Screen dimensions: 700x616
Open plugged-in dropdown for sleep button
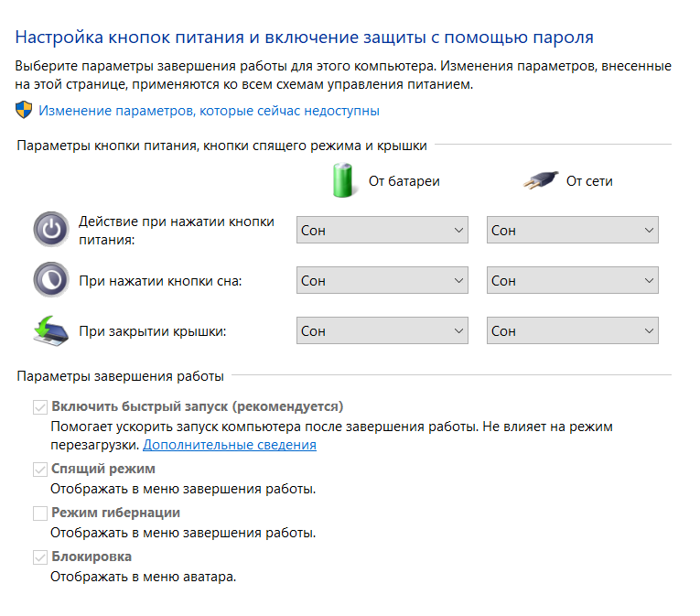(x=572, y=280)
